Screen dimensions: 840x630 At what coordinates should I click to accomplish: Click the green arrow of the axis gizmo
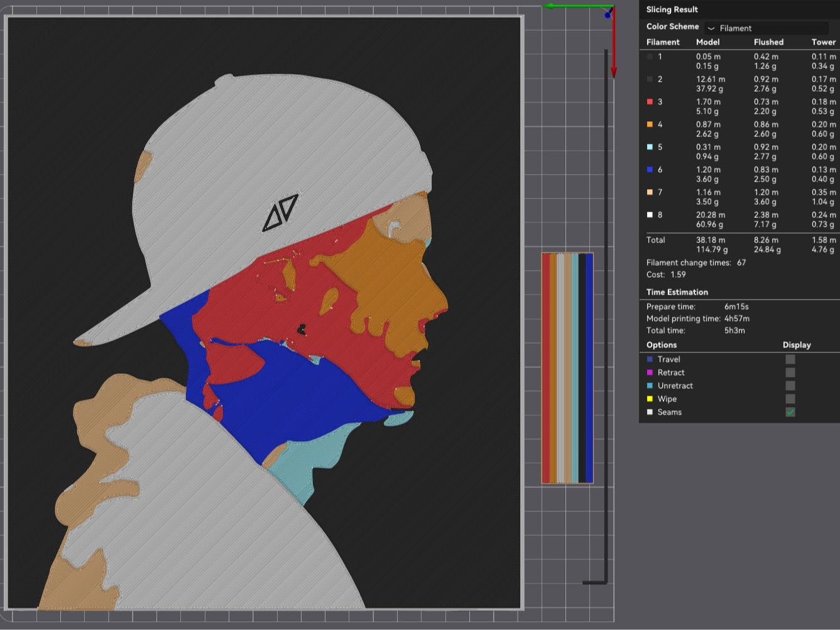pos(577,6)
